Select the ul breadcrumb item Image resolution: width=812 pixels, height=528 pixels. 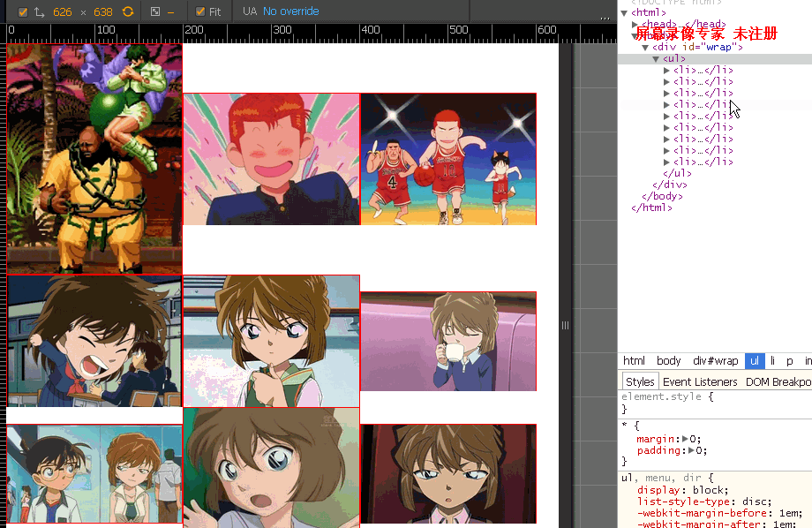click(x=755, y=360)
